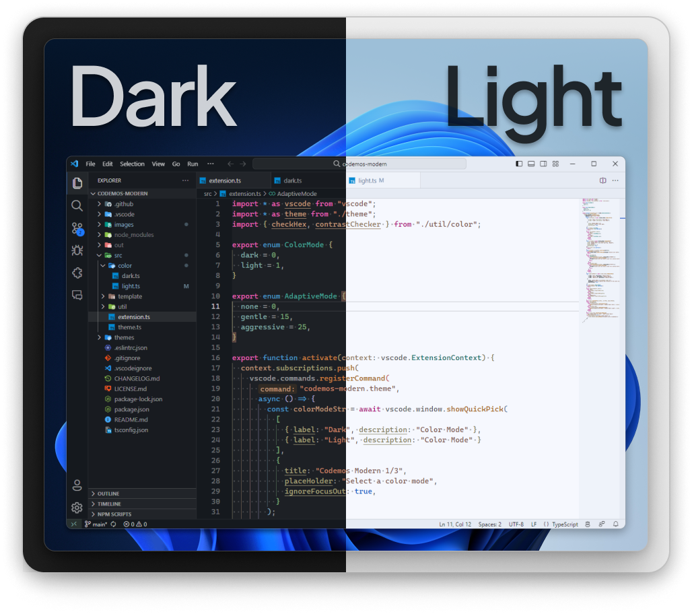
Task: Click Spaces: 2 indentation setting
Action: pyautogui.click(x=490, y=524)
